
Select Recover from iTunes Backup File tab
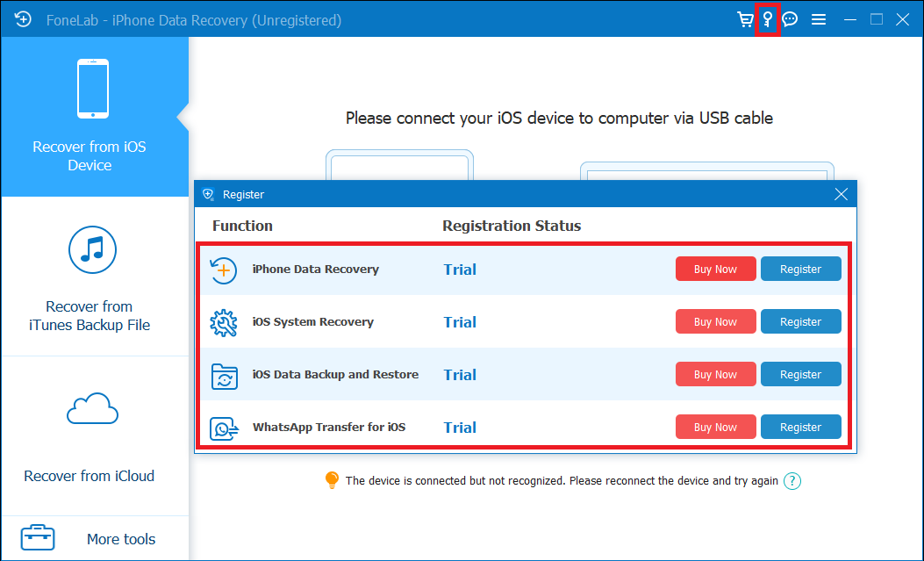coord(95,277)
